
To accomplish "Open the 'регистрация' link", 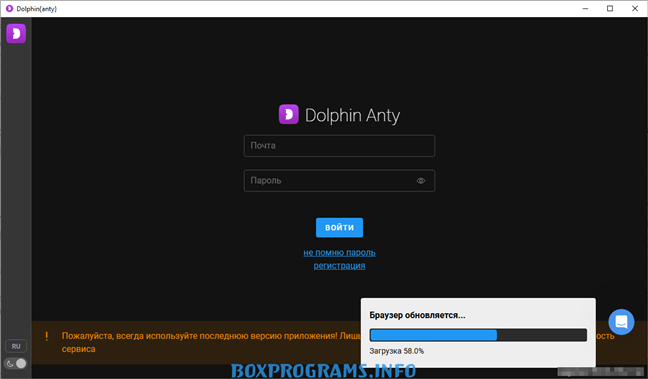I will coord(339,265).
